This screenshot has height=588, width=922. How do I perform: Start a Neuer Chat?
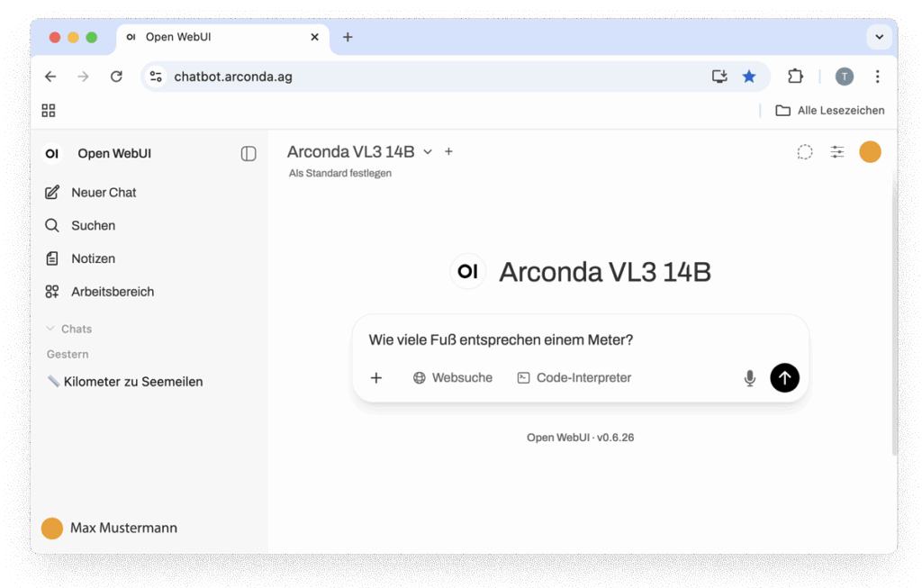(x=103, y=193)
